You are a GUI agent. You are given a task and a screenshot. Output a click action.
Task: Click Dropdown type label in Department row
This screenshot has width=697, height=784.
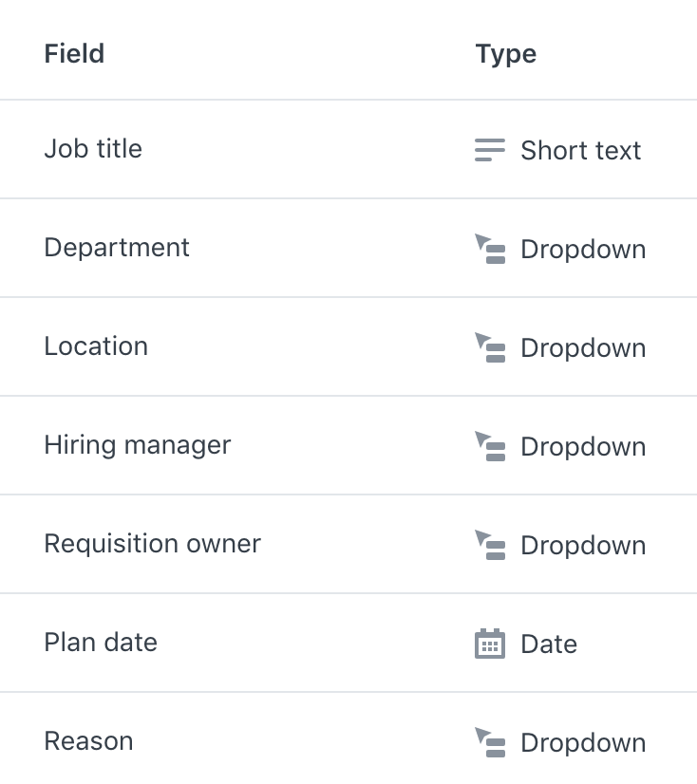coord(583,249)
